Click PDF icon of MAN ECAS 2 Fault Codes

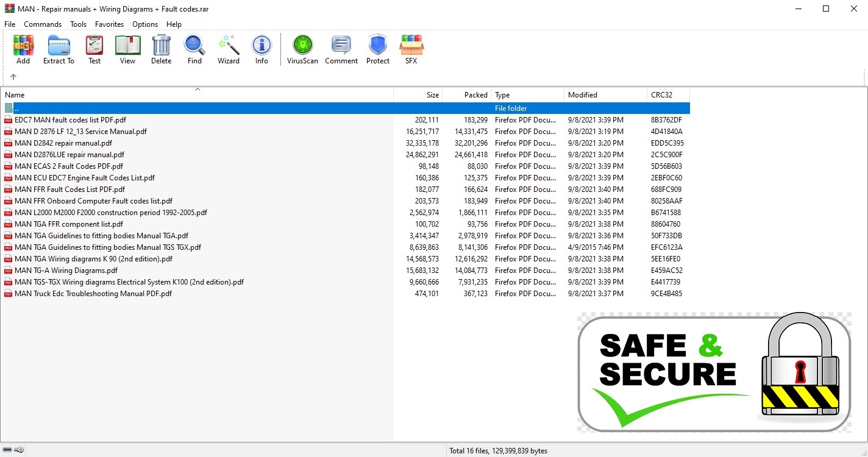9,166
